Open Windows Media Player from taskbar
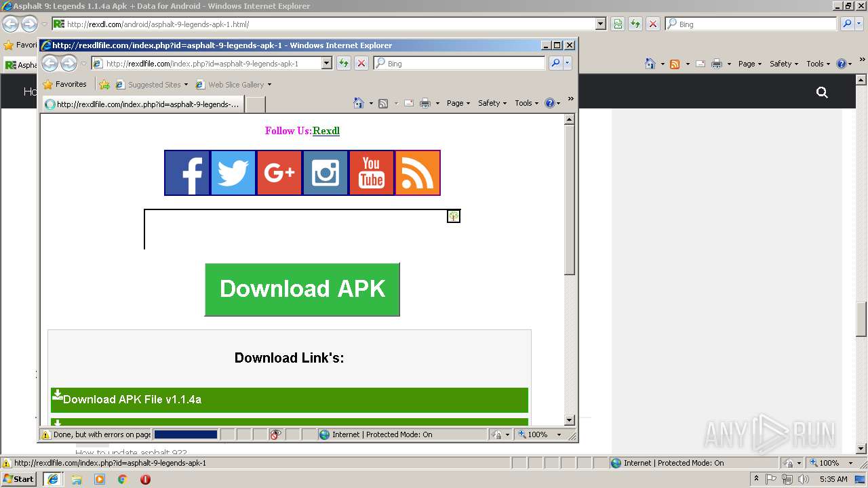Screen dimensions: 868x488 coord(100,479)
